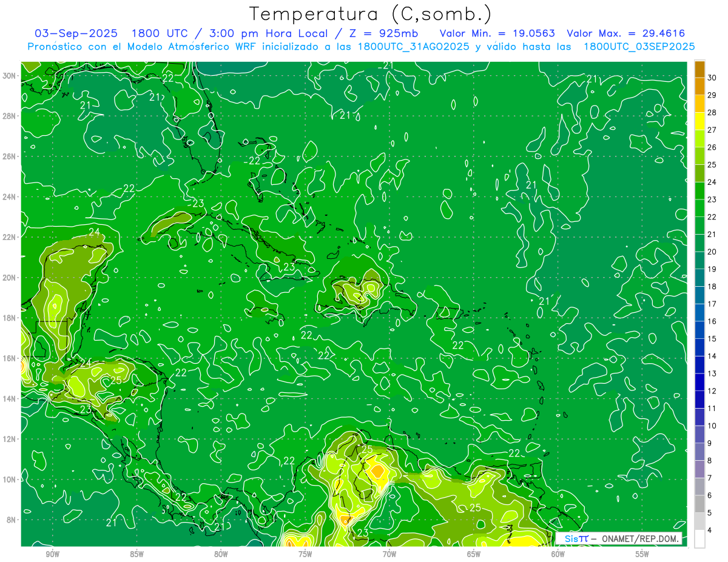Pick the purple colorbar segment between 8 and 9
Screen dimensions: 728x562
699,452
